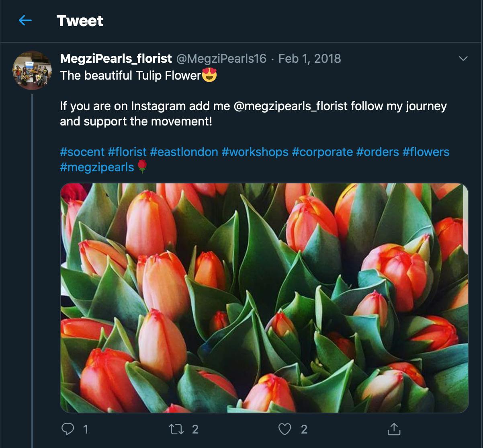Image resolution: width=483 pixels, height=448 pixels.
Task: Enlarge the tulips photo
Action: pyautogui.click(x=264, y=298)
